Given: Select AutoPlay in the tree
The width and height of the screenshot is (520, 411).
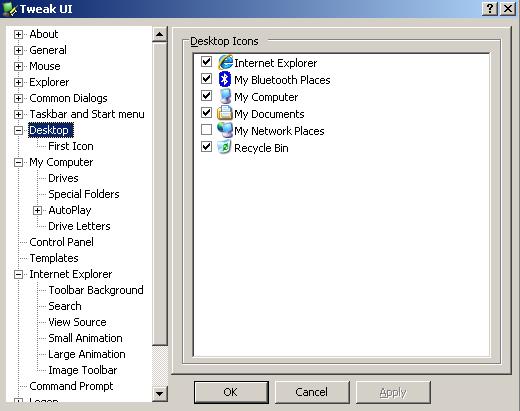Looking at the screenshot, I should point(70,210).
